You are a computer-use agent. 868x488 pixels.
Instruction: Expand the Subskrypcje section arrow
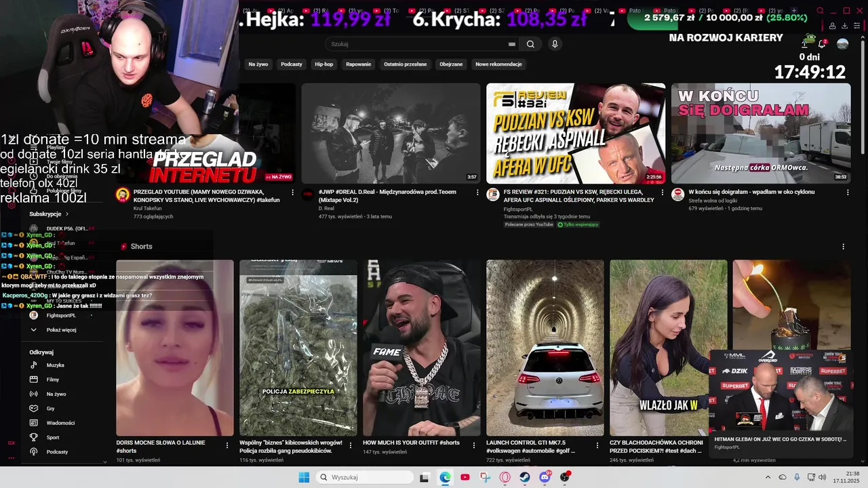point(66,214)
